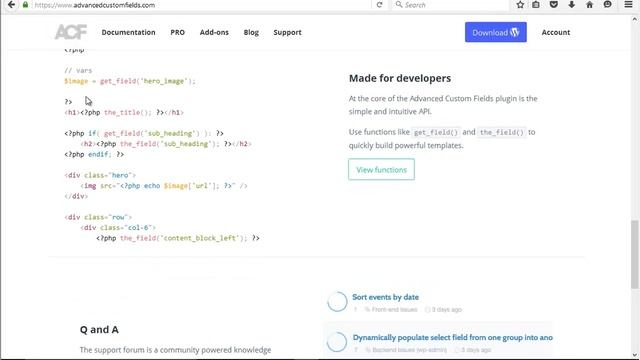640x360 pixels.
Task: Click the 'content_block_left' code line
Action: pos(178,238)
